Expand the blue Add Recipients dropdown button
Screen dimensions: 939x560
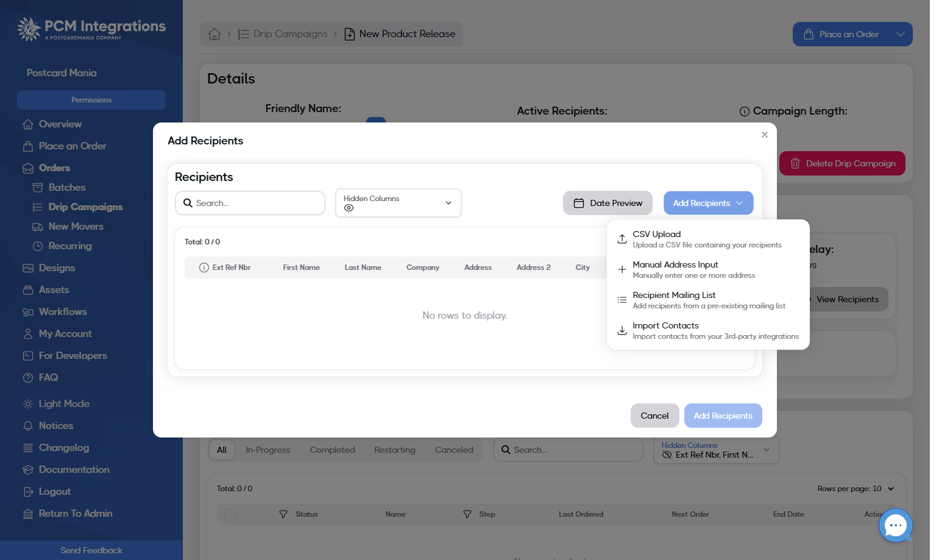[708, 203]
